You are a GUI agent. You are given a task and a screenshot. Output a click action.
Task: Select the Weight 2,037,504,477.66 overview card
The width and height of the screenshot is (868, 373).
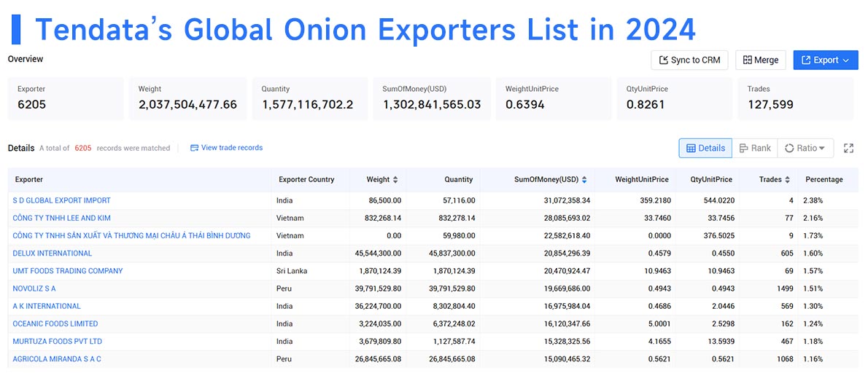point(187,98)
